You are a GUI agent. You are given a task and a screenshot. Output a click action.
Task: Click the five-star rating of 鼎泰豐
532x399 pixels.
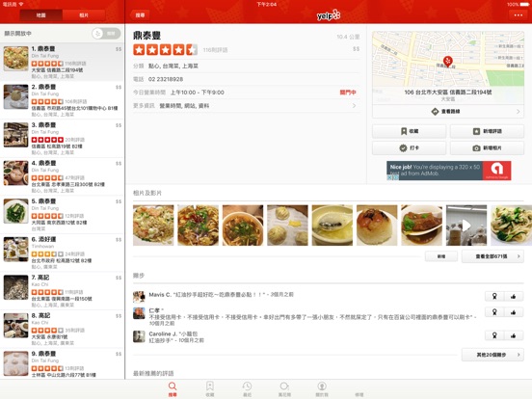pyautogui.click(x=165, y=49)
